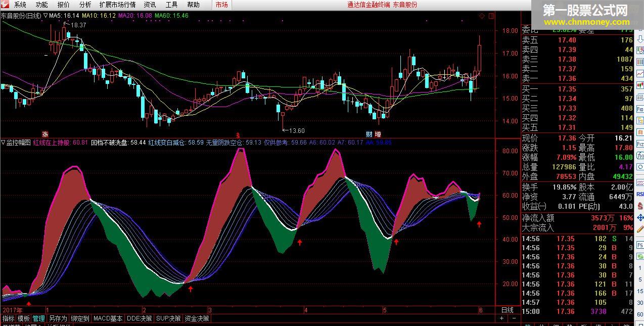
Task: Click the colored grid icon in right toolbar
Action: click(640, 62)
